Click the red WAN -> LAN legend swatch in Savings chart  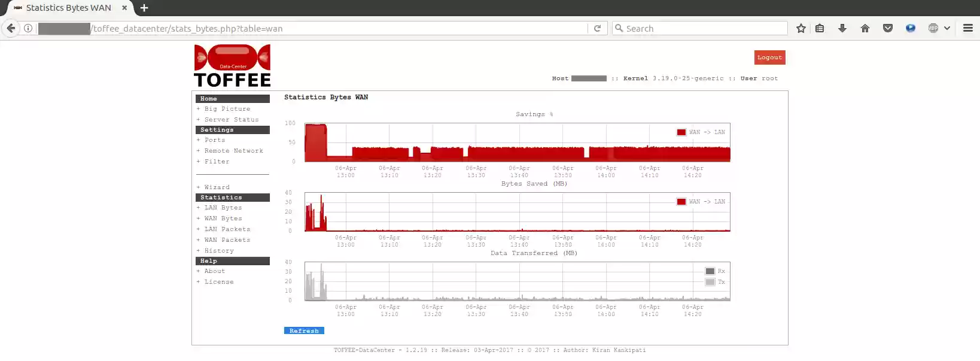[x=681, y=132]
